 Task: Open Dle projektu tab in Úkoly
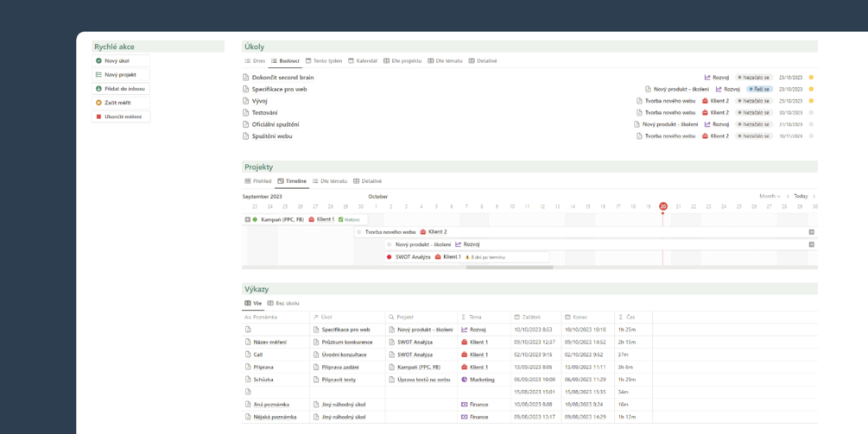point(402,60)
